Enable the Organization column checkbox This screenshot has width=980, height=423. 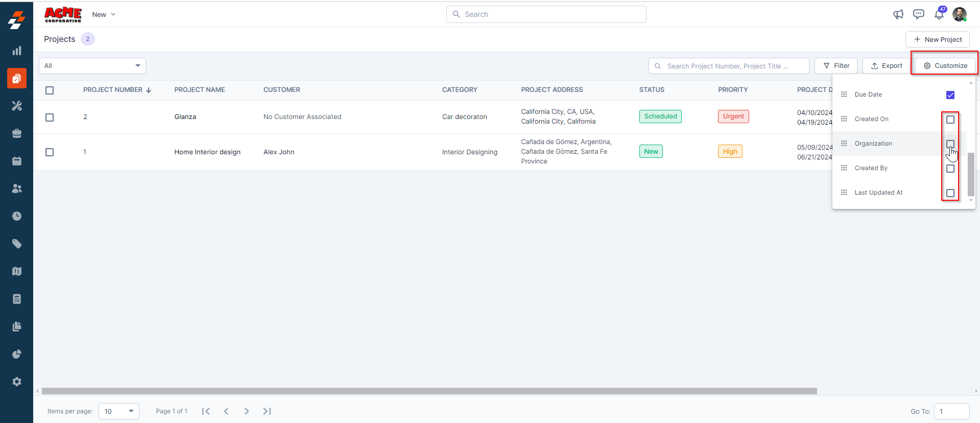pyautogui.click(x=950, y=144)
